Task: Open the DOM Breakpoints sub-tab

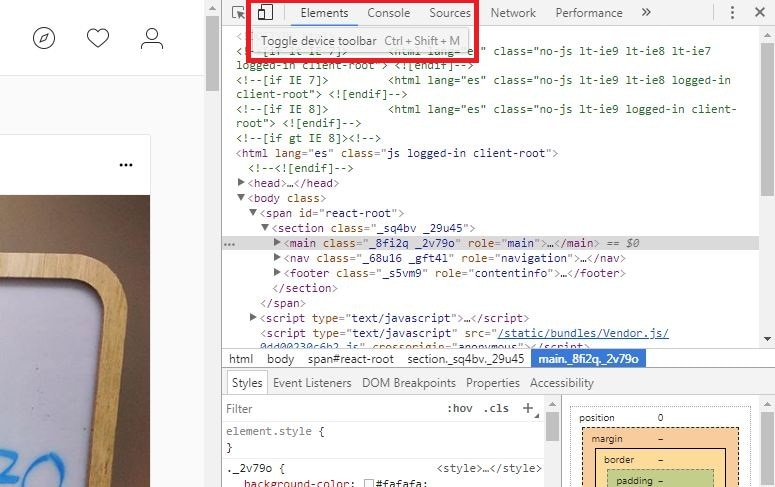Action: click(409, 383)
